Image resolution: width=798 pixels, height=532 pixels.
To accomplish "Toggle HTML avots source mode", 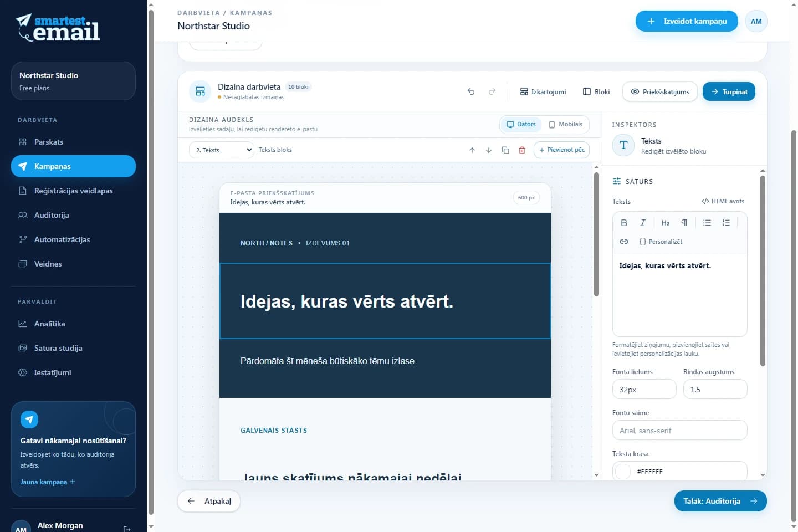I will [723, 201].
